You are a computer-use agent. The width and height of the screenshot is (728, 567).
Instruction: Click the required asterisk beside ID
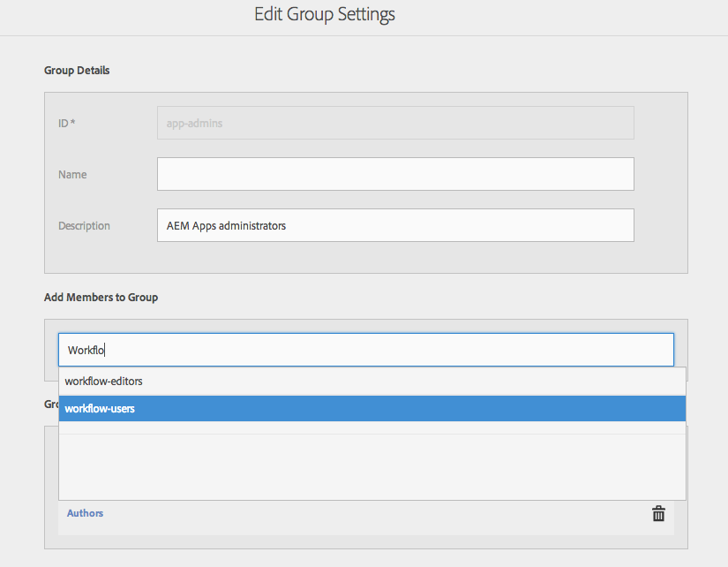(73, 123)
